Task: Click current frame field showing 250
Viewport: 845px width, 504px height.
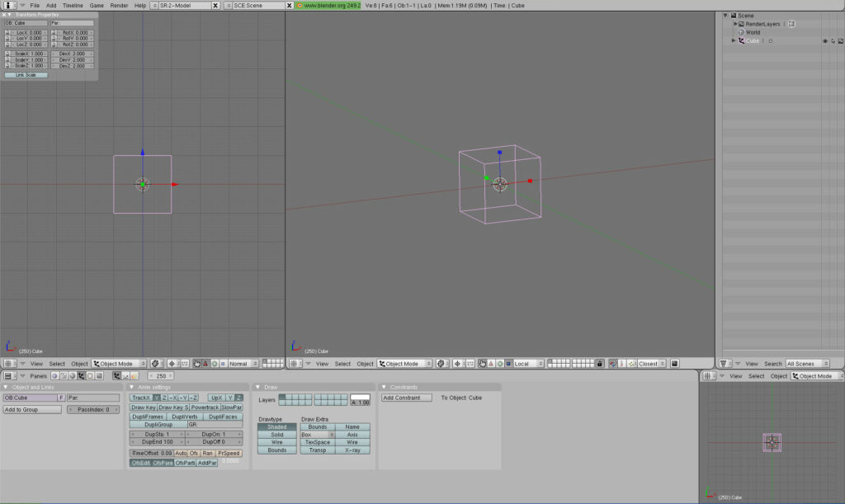Action: click(161, 376)
